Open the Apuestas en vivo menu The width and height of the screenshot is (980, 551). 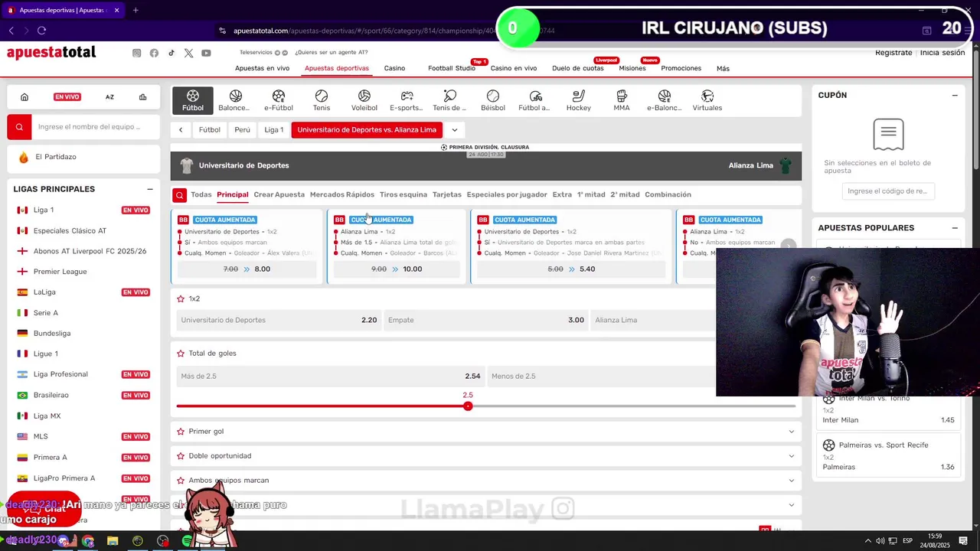click(262, 68)
